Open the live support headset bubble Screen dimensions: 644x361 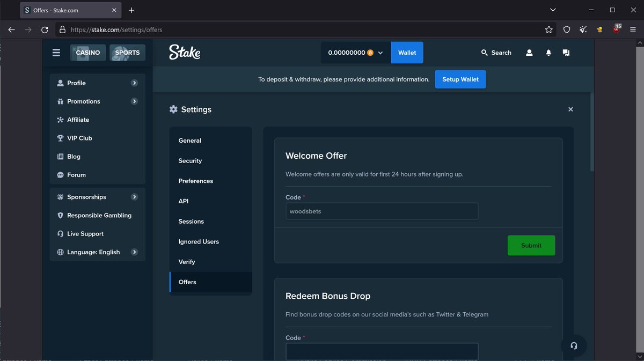[574, 345]
